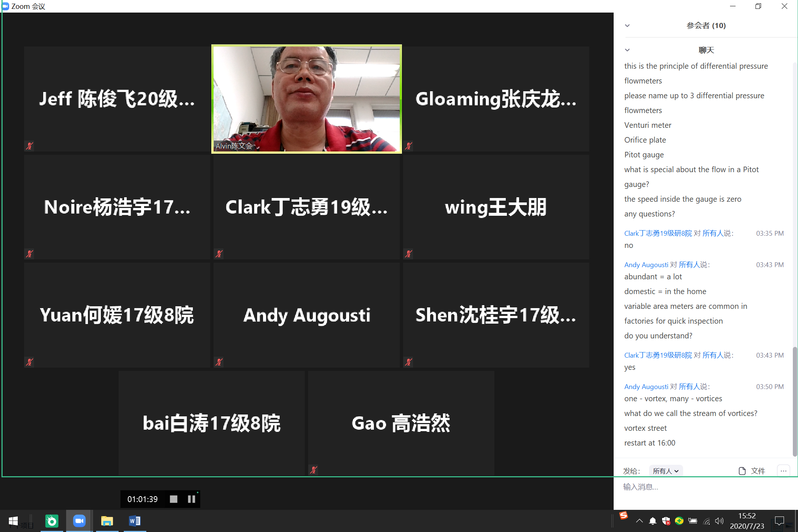The height and width of the screenshot is (532, 798).
Task: Stop the recording with the square button
Action: coord(174,499)
